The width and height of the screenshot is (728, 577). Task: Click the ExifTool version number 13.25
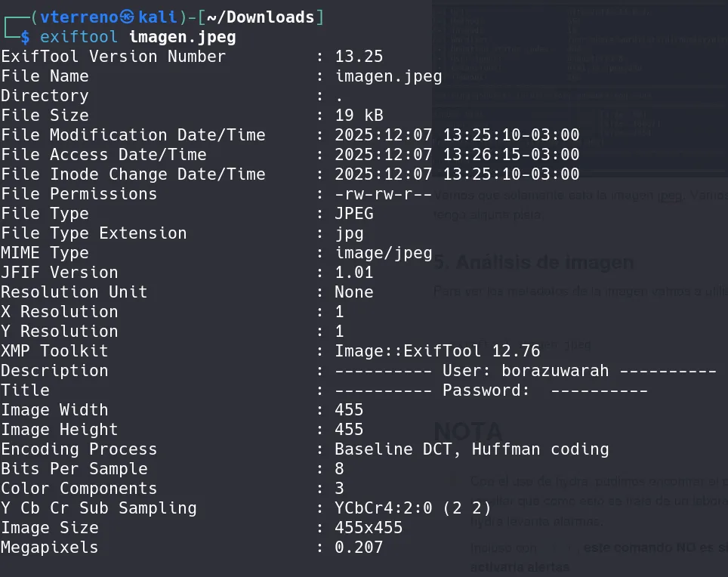[359, 57]
